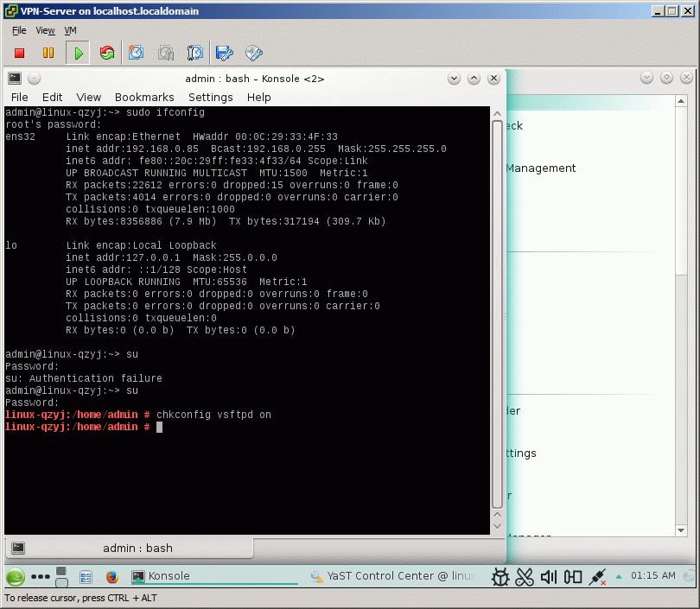Switch to YaST Control Center taskbar entry
This screenshot has height=609, width=700.
pos(393,576)
